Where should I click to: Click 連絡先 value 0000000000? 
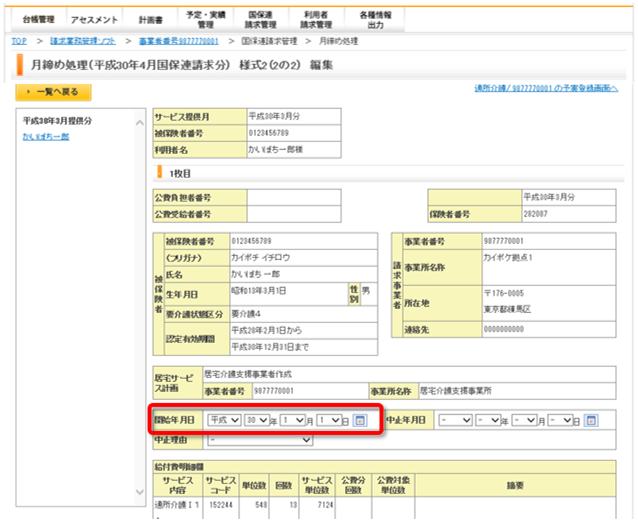coord(504,329)
